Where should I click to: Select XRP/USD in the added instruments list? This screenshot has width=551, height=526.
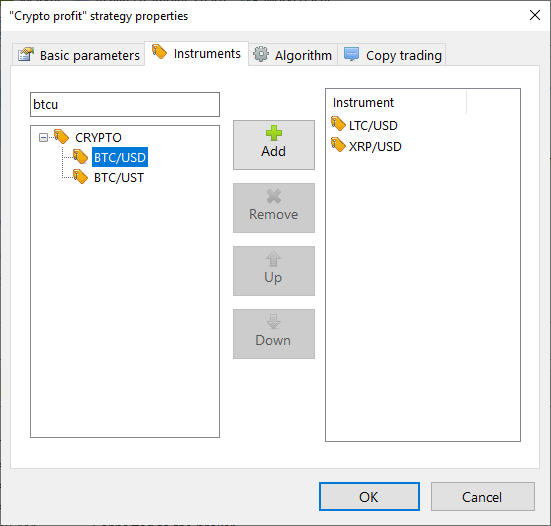click(375, 147)
